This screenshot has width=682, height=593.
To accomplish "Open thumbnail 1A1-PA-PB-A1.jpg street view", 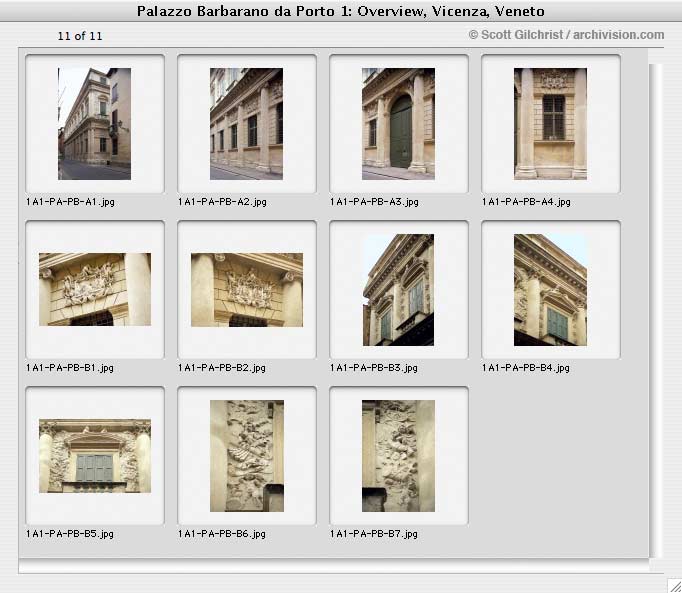I will (94, 124).
